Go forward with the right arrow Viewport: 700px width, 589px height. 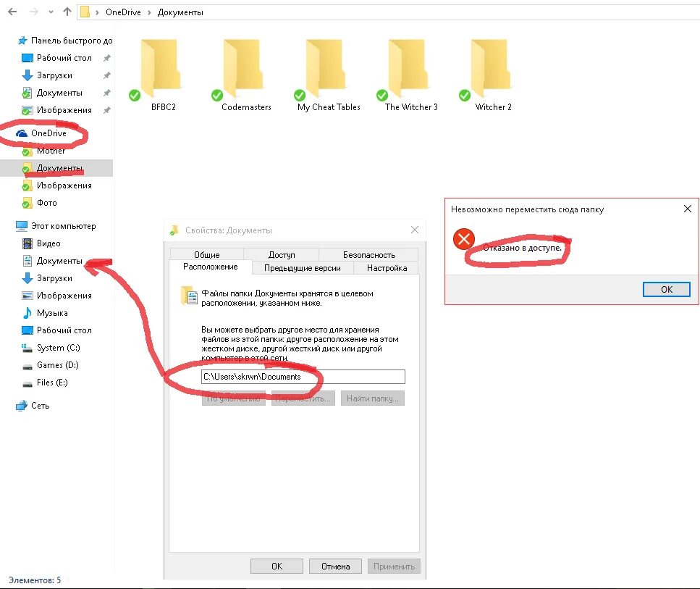click(x=34, y=12)
